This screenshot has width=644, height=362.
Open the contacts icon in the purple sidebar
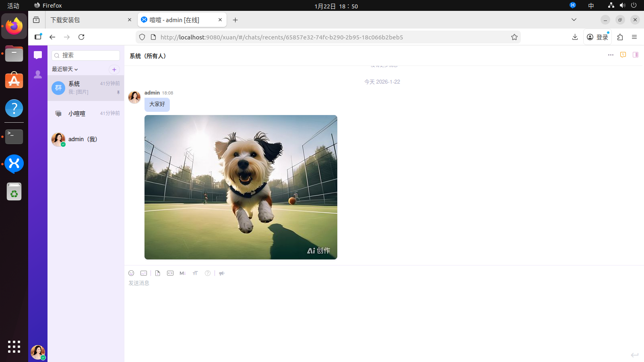38,74
